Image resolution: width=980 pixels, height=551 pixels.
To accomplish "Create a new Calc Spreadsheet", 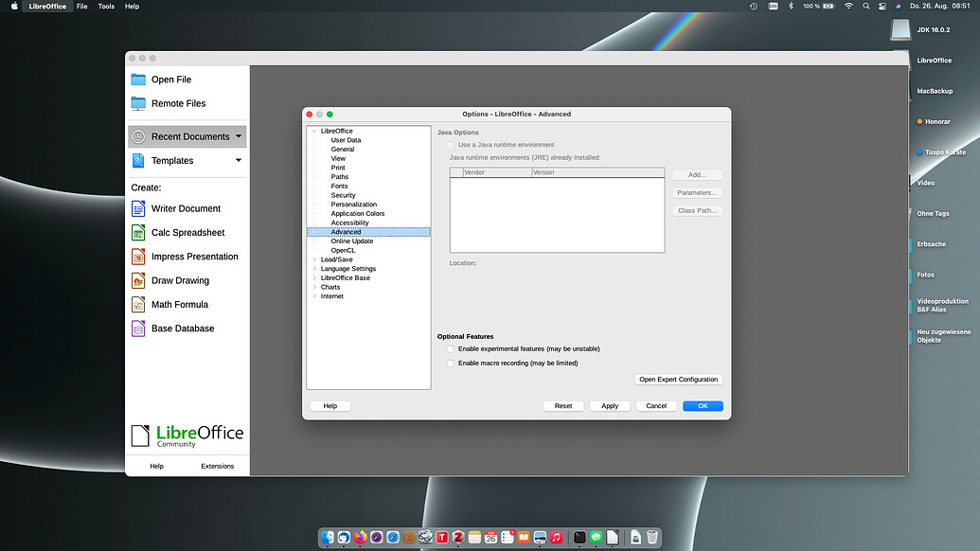I will click(187, 232).
